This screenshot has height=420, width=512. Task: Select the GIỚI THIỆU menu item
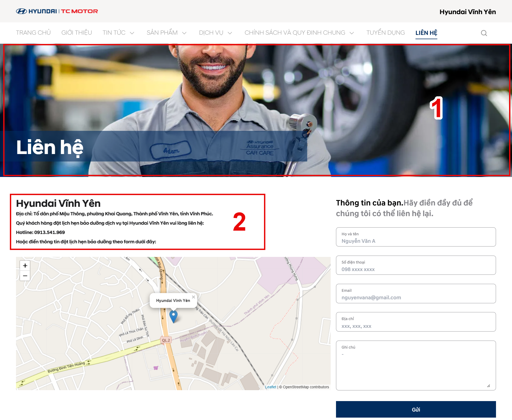(x=77, y=33)
